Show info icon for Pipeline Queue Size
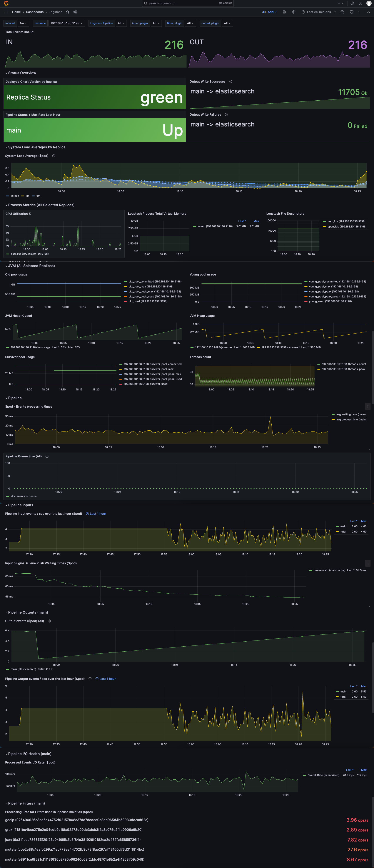The width and height of the screenshot is (374, 868). [47, 456]
